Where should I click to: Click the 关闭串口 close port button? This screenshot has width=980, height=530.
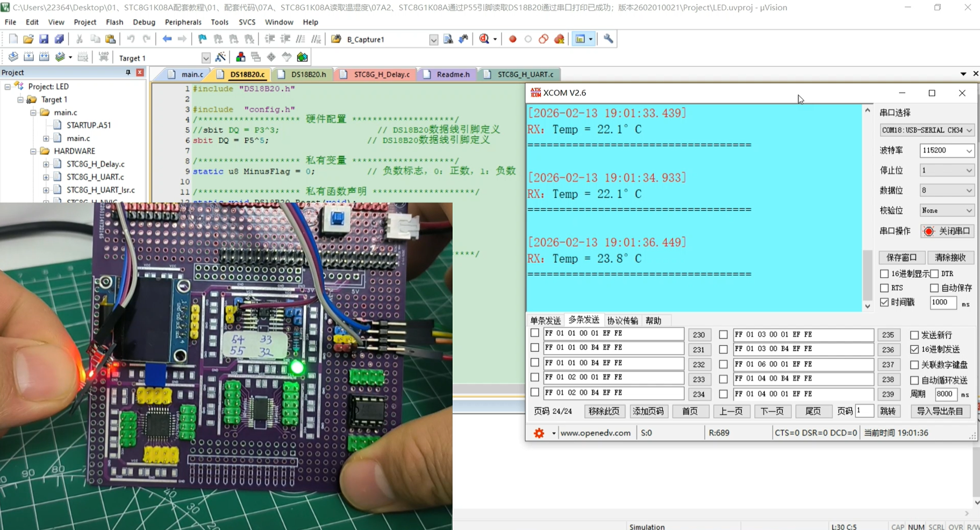pyautogui.click(x=947, y=231)
